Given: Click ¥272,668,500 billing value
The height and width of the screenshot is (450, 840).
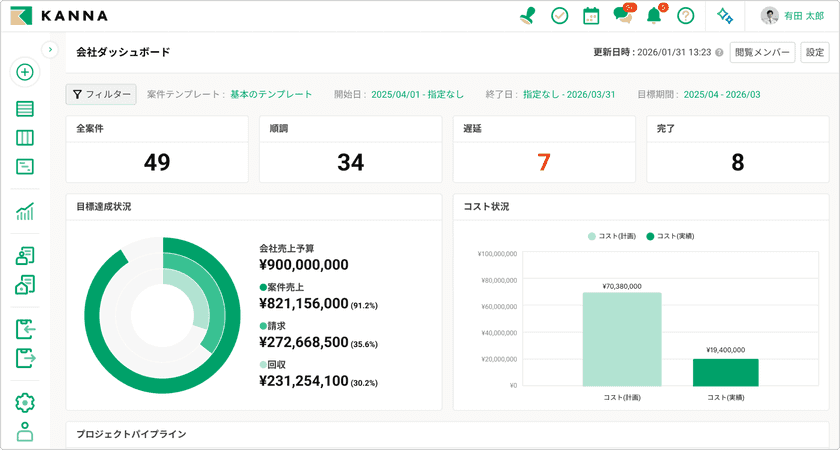Looking at the screenshot, I should 304,342.
